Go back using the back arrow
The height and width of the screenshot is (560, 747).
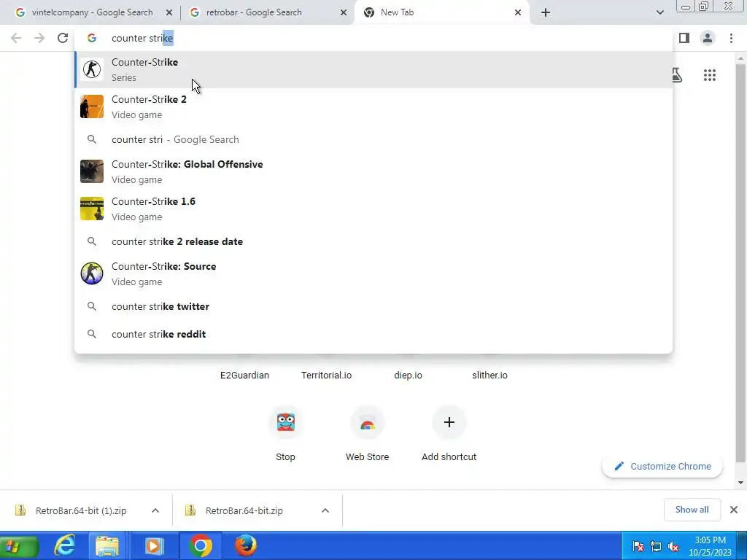click(x=16, y=38)
